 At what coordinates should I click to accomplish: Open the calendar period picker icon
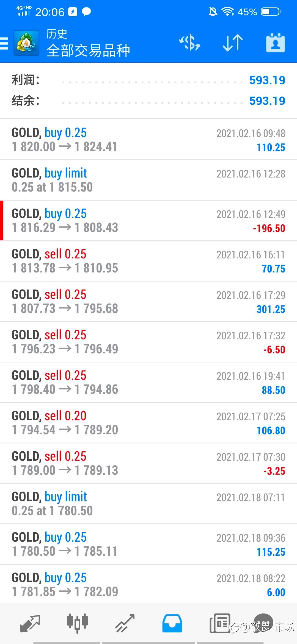tap(276, 43)
